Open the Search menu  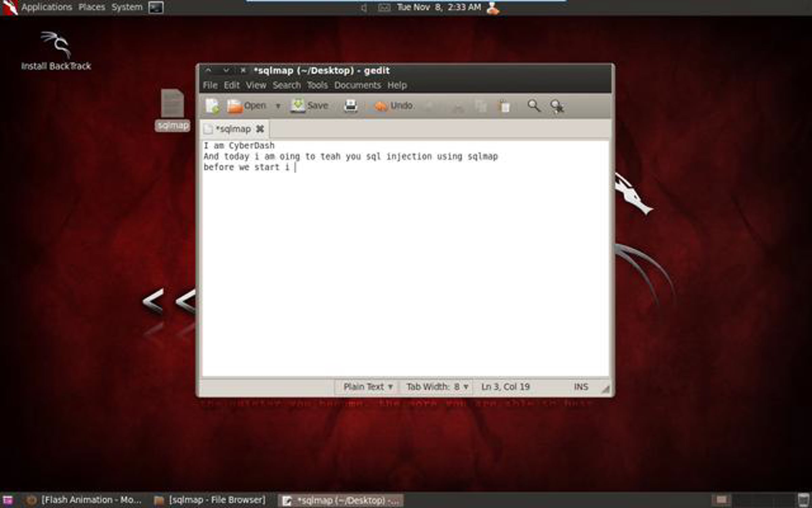[x=287, y=85]
